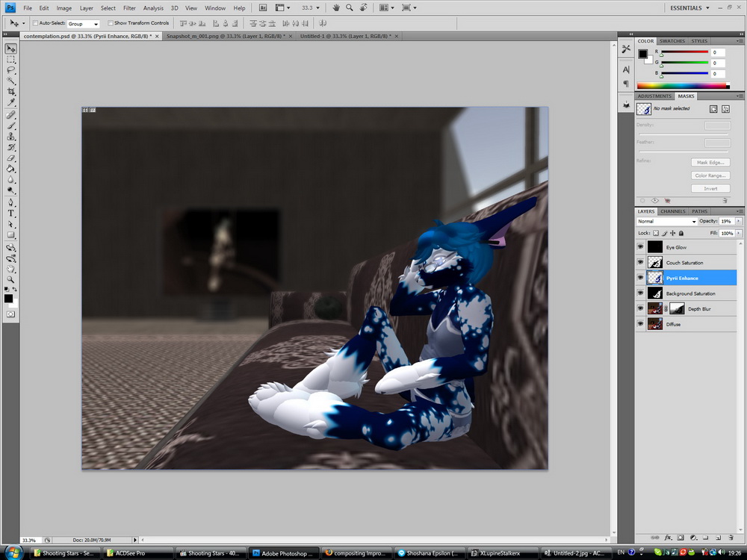The height and width of the screenshot is (560, 747).
Task: Switch to the Channels tab
Action: coord(673,211)
